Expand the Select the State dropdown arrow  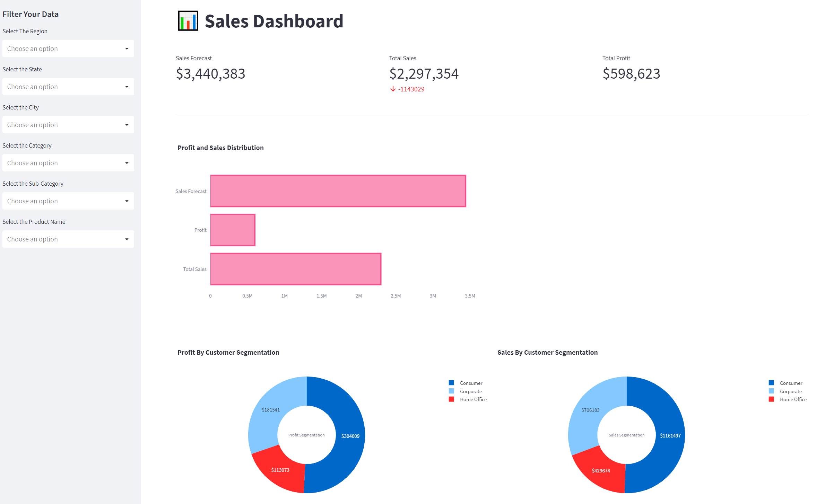click(x=127, y=87)
